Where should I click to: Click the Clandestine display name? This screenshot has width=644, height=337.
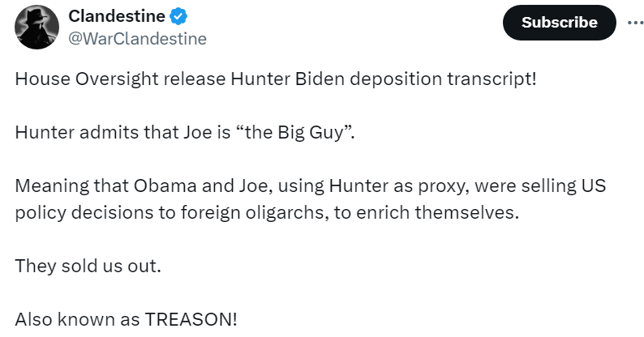(x=117, y=15)
